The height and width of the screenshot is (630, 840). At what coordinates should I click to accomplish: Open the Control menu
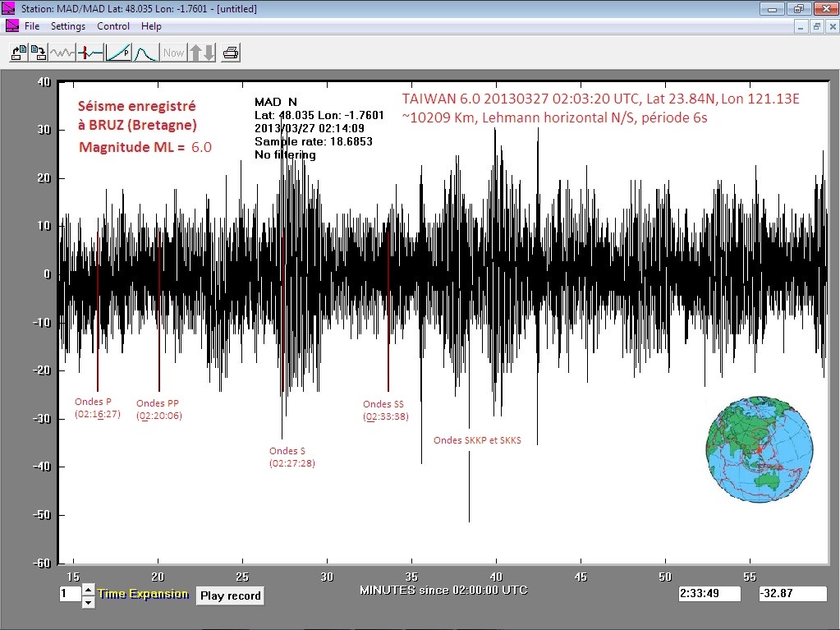(x=113, y=26)
